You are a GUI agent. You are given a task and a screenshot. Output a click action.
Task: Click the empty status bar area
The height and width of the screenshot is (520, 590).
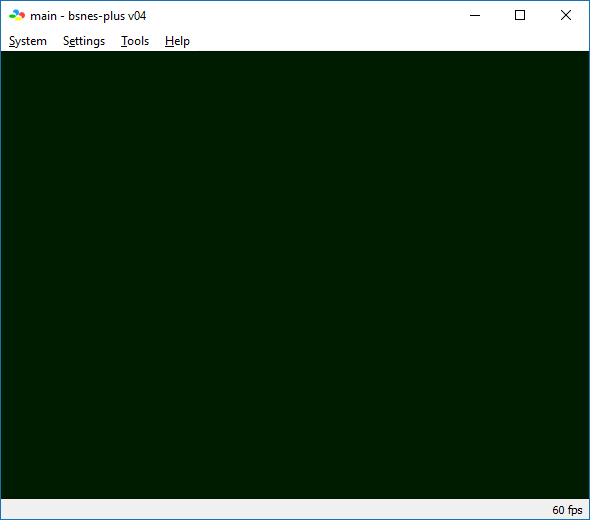point(275,509)
